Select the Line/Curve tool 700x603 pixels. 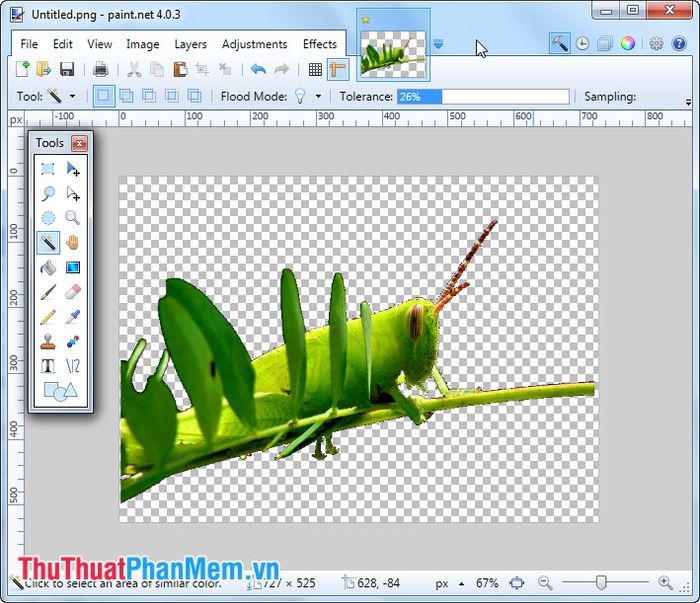click(73, 366)
